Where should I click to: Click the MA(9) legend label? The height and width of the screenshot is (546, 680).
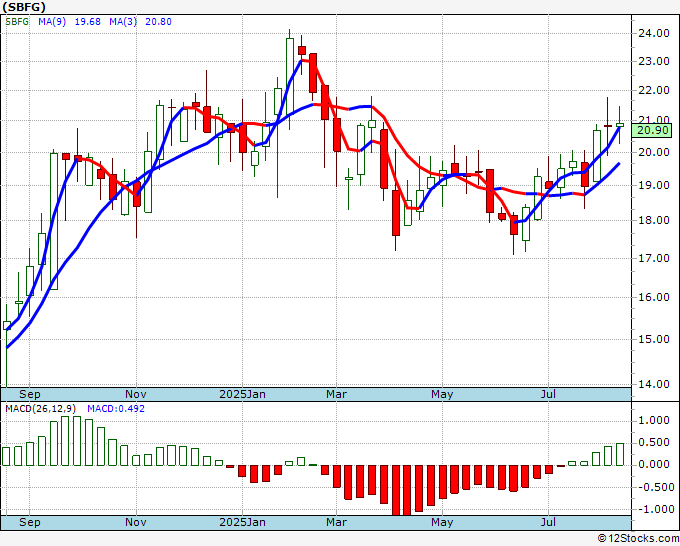(52, 22)
